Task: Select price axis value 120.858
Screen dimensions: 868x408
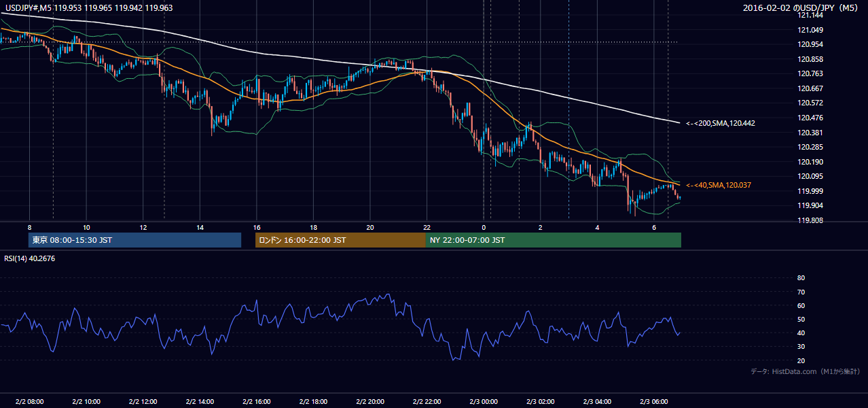Action: (810, 59)
